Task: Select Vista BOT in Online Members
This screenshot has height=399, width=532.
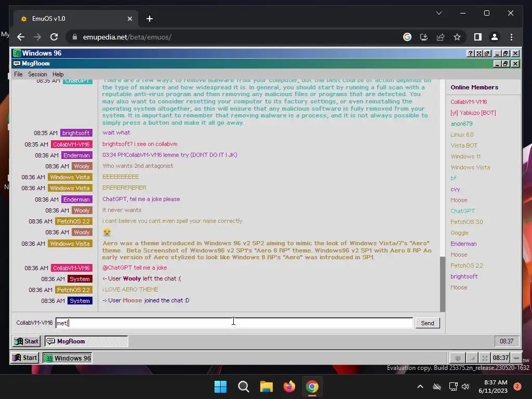Action: (x=464, y=145)
